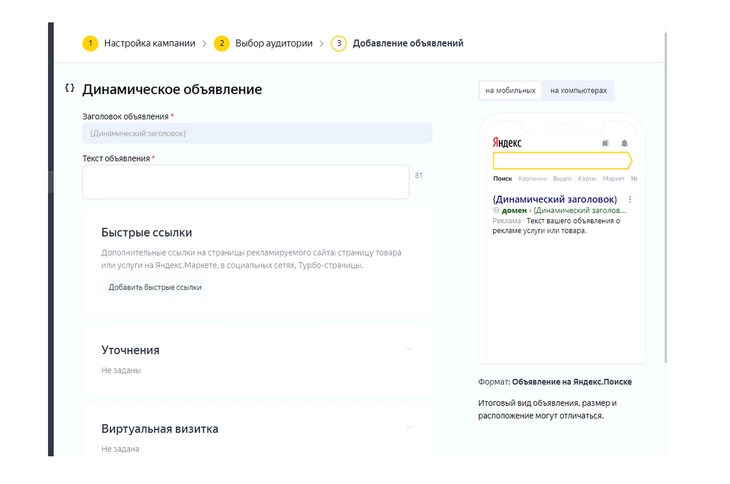Switch preview to на компьютерах tab

[578, 90]
